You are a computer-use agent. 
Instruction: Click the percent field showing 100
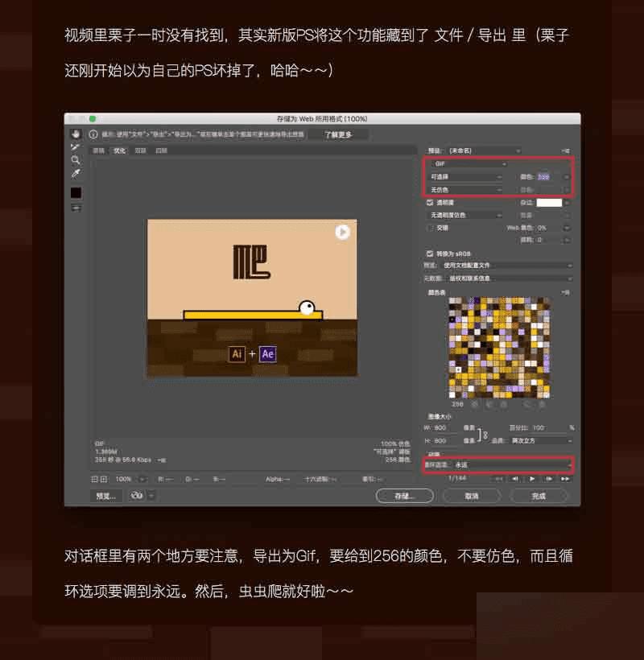548,427
